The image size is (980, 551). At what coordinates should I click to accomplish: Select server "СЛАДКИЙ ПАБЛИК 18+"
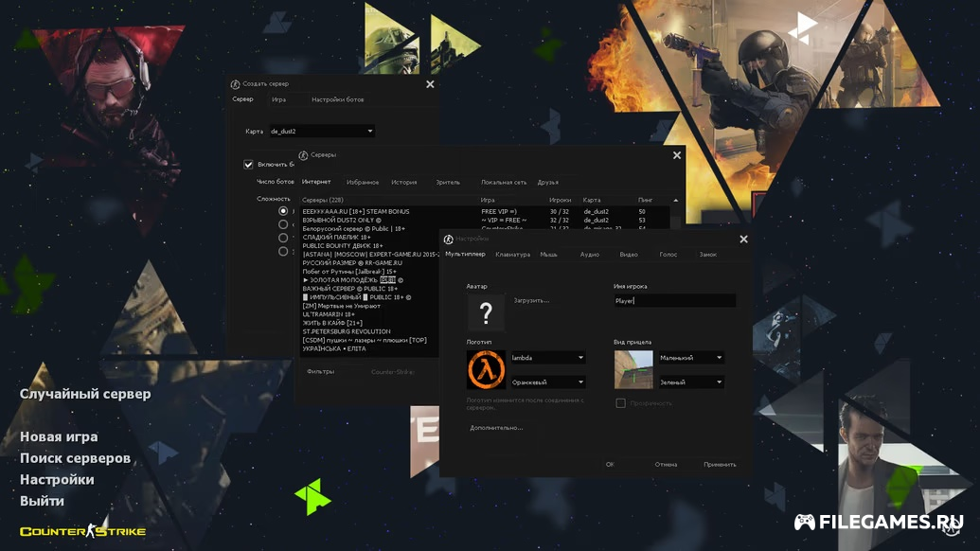pyautogui.click(x=370, y=238)
